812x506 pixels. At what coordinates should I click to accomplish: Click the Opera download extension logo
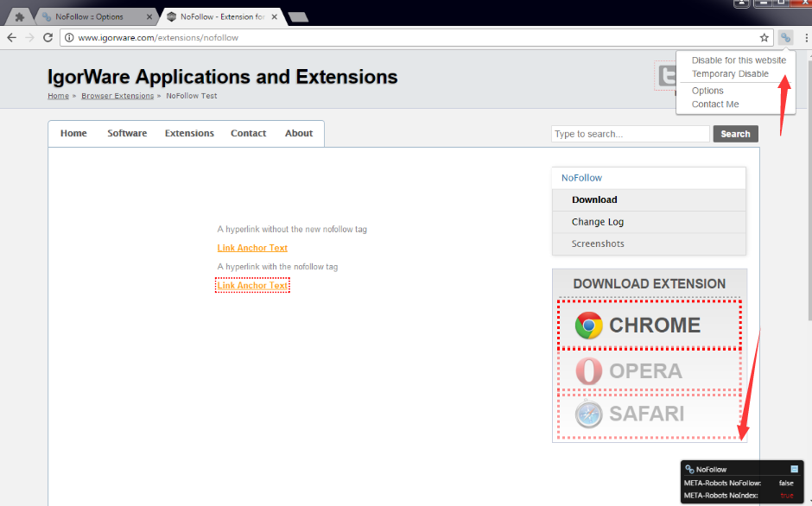589,371
